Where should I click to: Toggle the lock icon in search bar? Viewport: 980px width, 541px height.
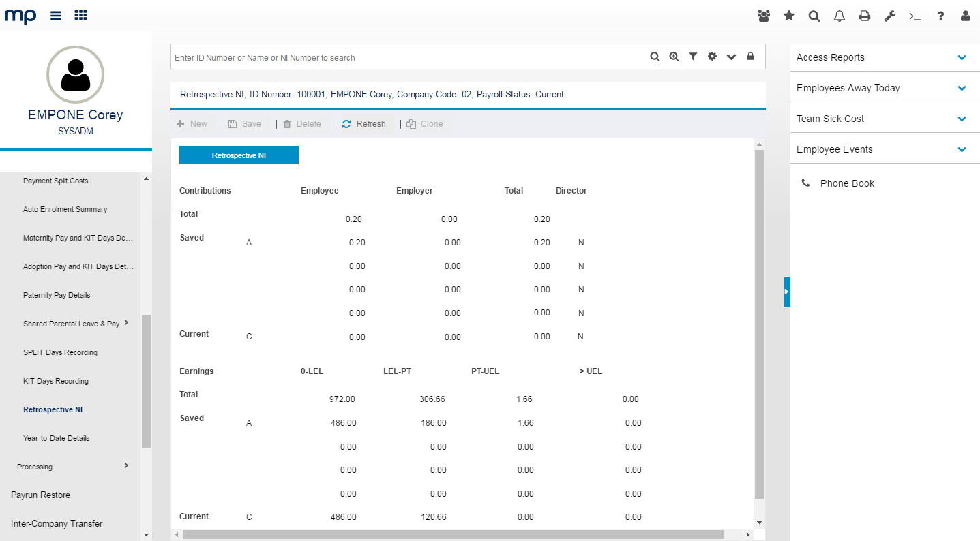click(x=750, y=57)
